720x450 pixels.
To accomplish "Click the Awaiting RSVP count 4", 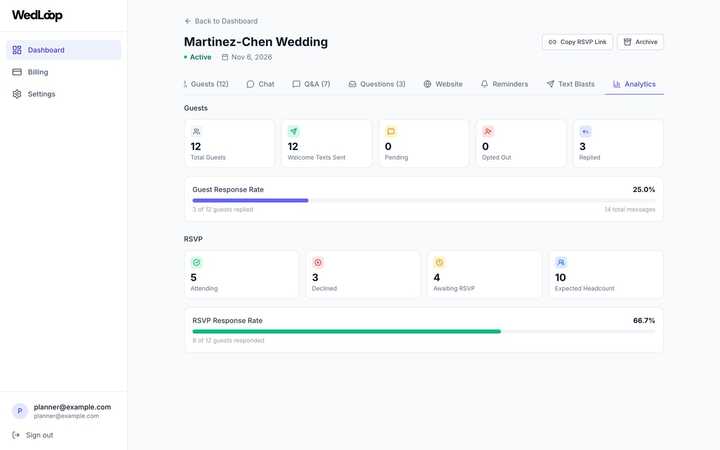I will point(437,277).
